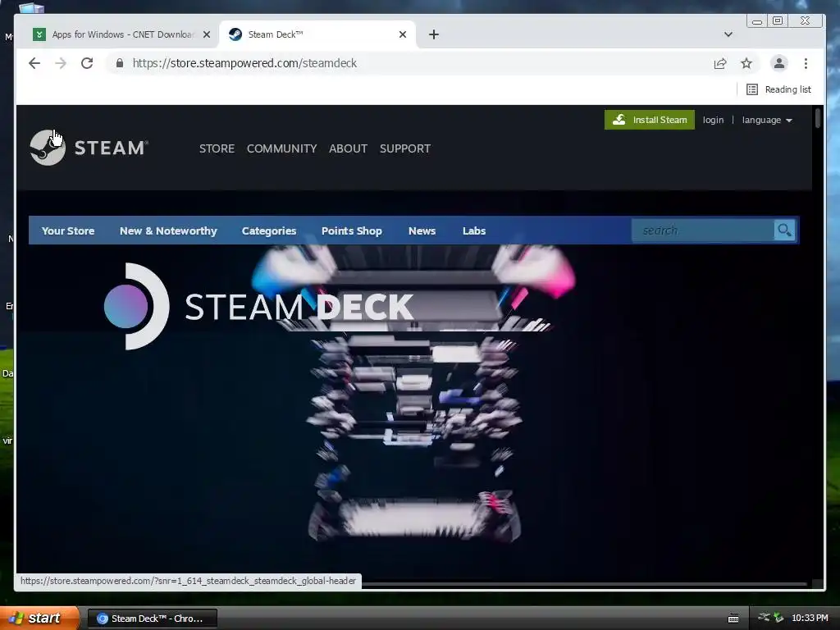This screenshot has height=630, width=840.
Task: Click the taskbar clock
Action: click(x=810, y=618)
